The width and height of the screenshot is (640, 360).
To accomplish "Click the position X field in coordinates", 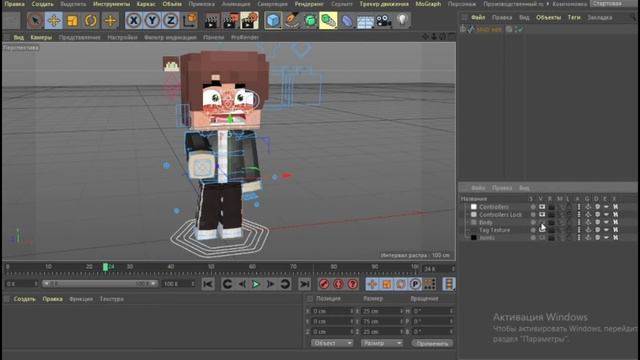I will pyautogui.click(x=333, y=311).
